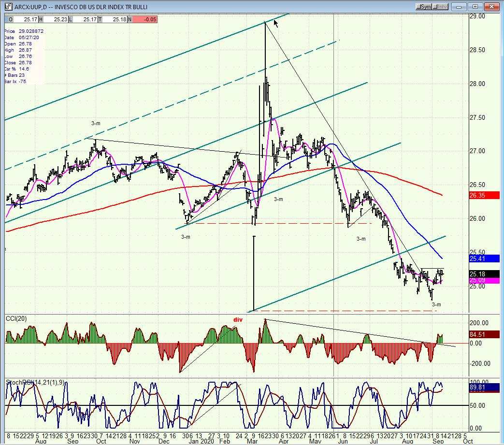Click the 200.00 CCI scale label

(479, 323)
